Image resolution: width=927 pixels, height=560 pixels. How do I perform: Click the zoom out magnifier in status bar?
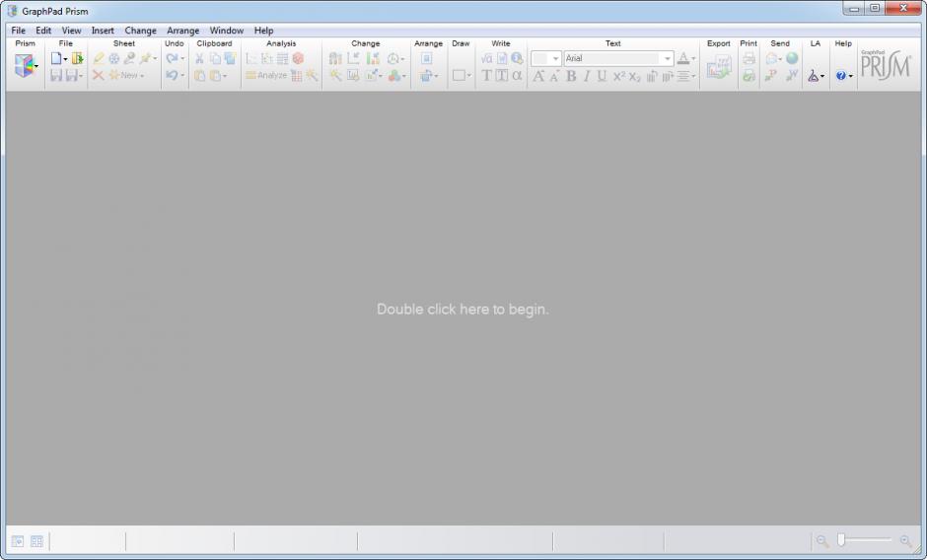pos(821,540)
